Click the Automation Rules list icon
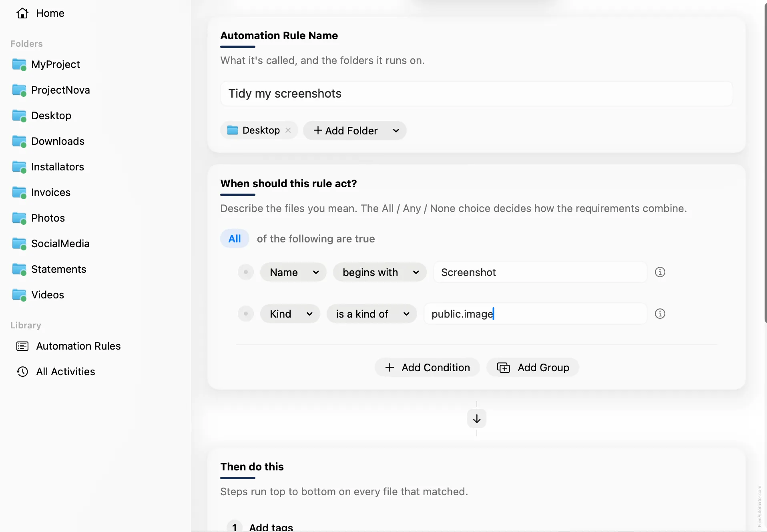The width and height of the screenshot is (767, 532). (22, 346)
